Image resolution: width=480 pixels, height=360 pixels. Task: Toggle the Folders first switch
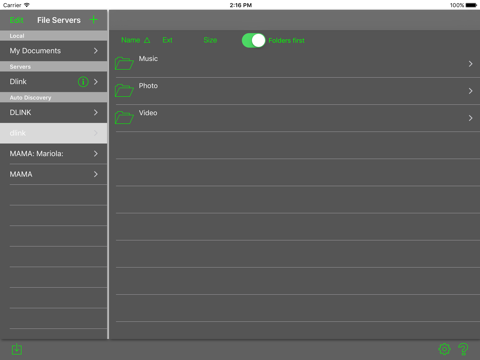coord(253,40)
